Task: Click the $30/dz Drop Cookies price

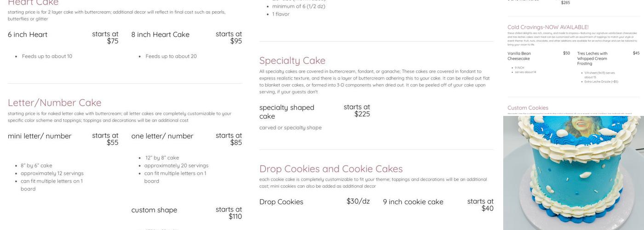Action: pos(358,201)
